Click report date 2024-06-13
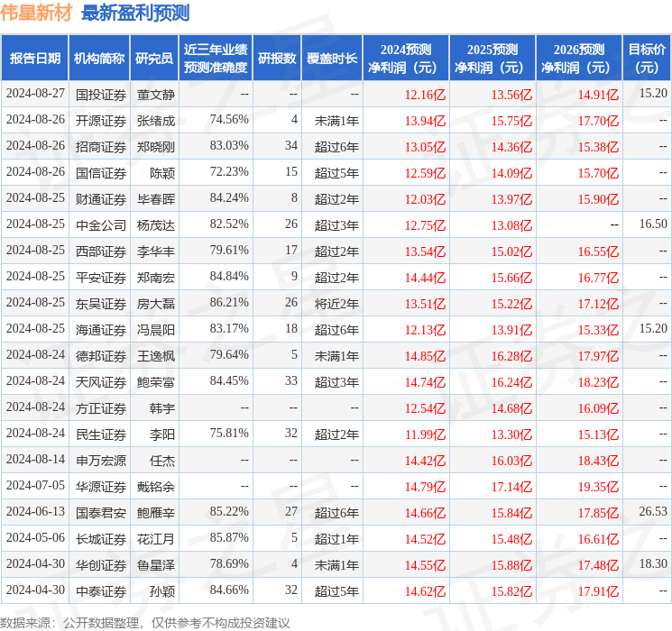This screenshot has height=631, width=672. 35,511
